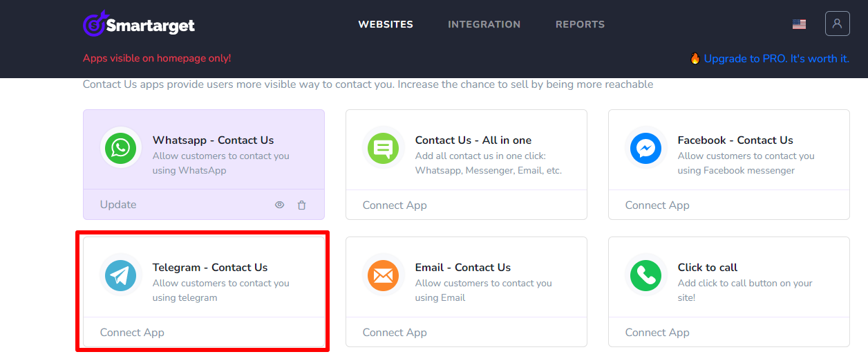Click the WhatsApp app icon
This screenshot has width=868, height=361.
121,148
